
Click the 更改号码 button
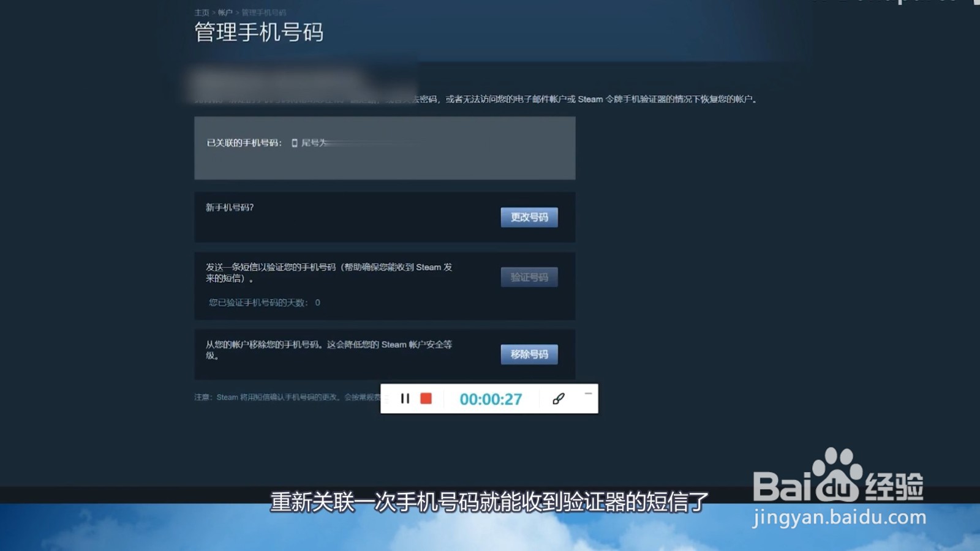click(529, 217)
